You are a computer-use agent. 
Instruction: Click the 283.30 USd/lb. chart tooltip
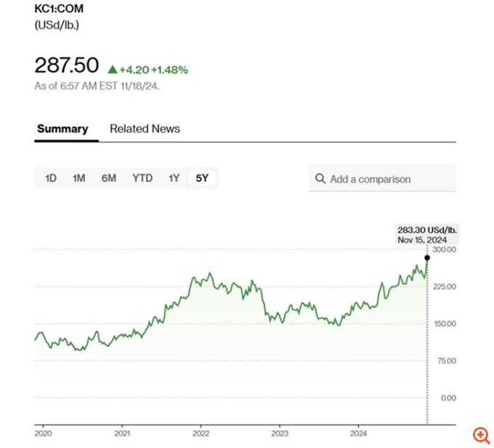click(x=427, y=235)
